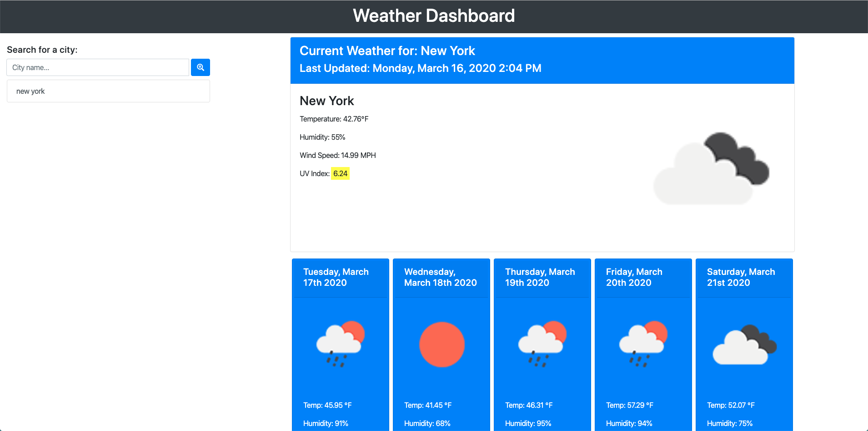This screenshot has width=868, height=431.
Task: Click the Temperature: 42.76°F reading
Action: pyautogui.click(x=334, y=119)
